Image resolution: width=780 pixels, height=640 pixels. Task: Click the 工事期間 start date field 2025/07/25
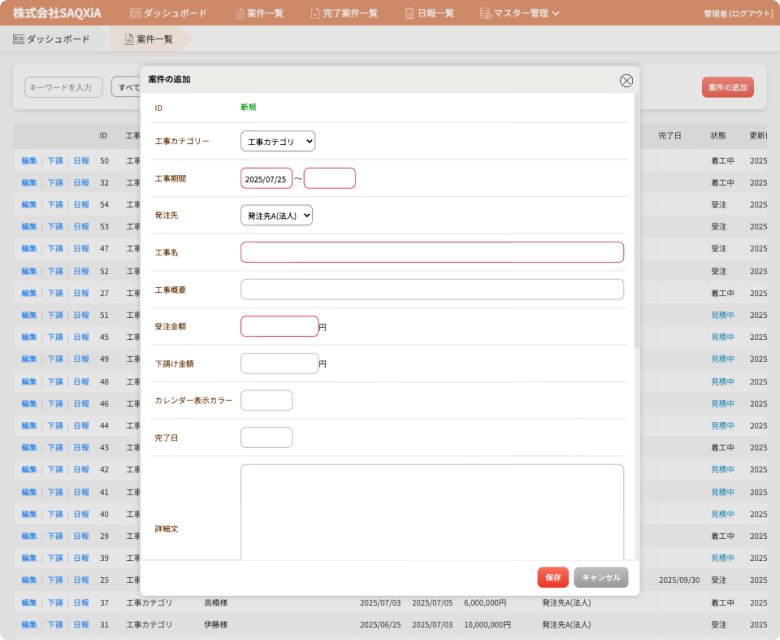tap(266, 179)
